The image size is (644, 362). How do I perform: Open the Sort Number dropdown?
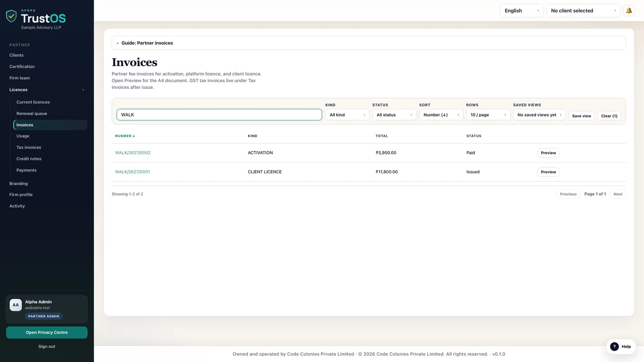pyautogui.click(x=441, y=115)
